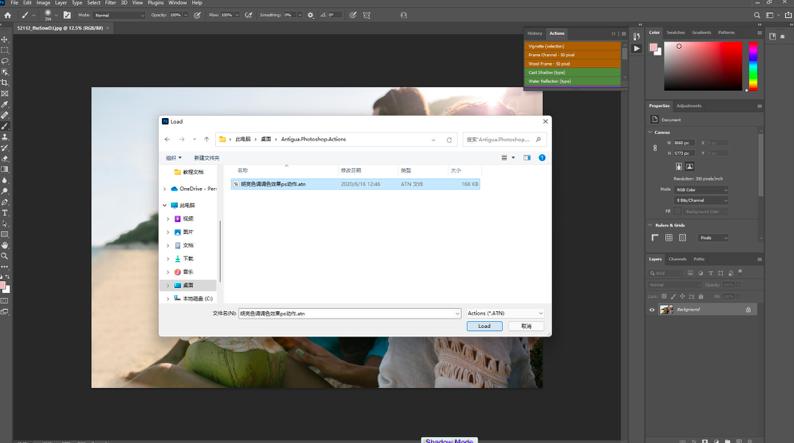Expand the OneDrive tree item
This screenshot has height=443, width=794.
(167, 188)
